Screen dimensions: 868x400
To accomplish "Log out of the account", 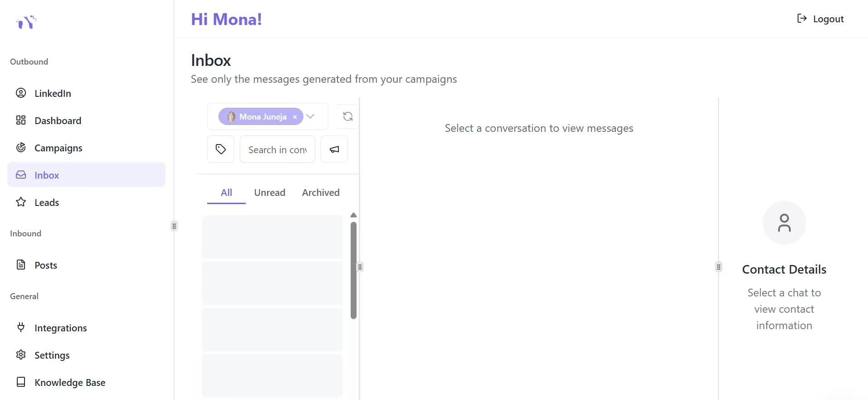I will (821, 19).
